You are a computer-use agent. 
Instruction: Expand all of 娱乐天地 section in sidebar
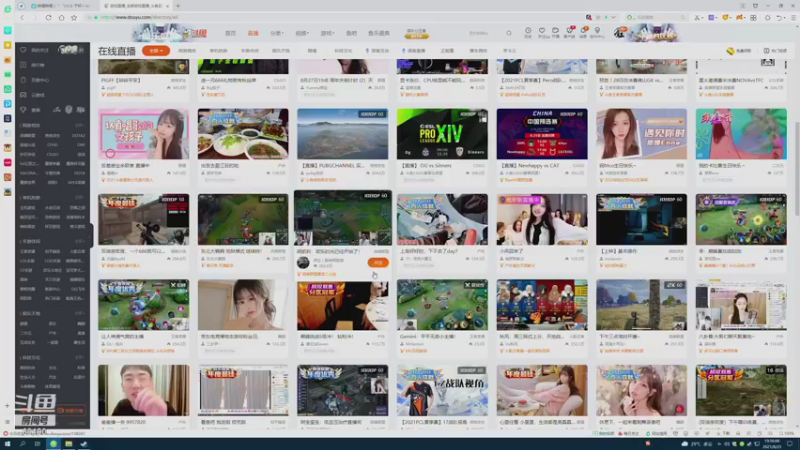pos(80,313)
